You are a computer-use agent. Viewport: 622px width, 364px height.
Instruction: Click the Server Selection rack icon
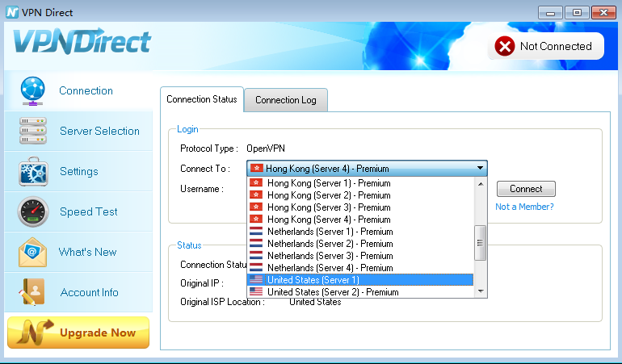(x=33, y=131)
